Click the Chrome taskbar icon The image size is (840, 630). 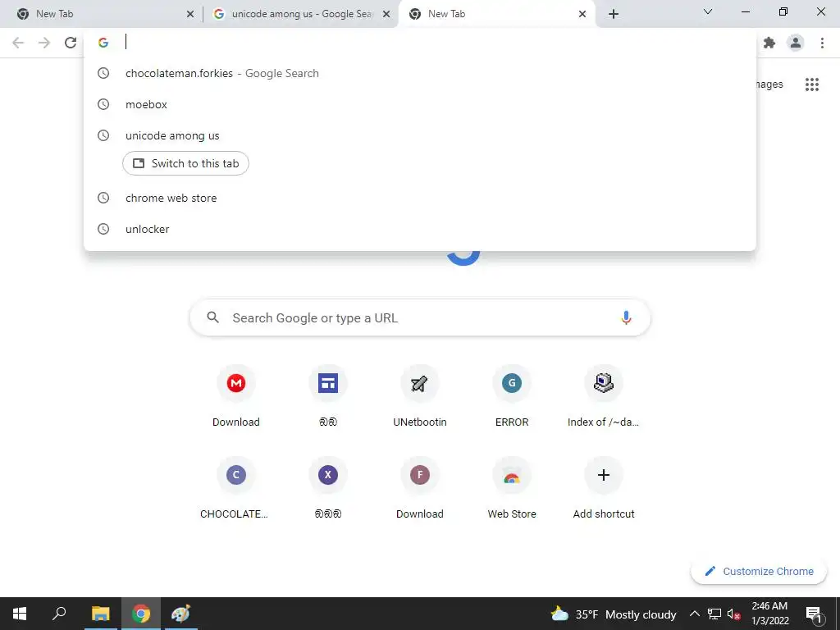point(141,614)
